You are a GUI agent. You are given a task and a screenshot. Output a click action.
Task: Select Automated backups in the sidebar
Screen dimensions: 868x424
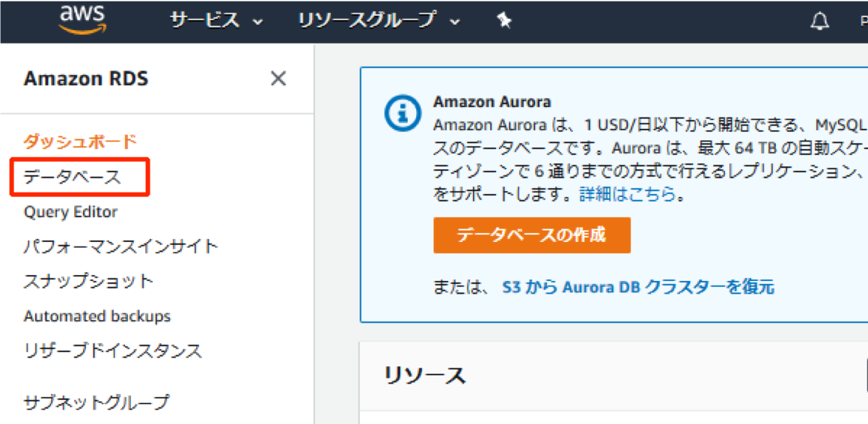pyautogui.click(x=97, y=316)
